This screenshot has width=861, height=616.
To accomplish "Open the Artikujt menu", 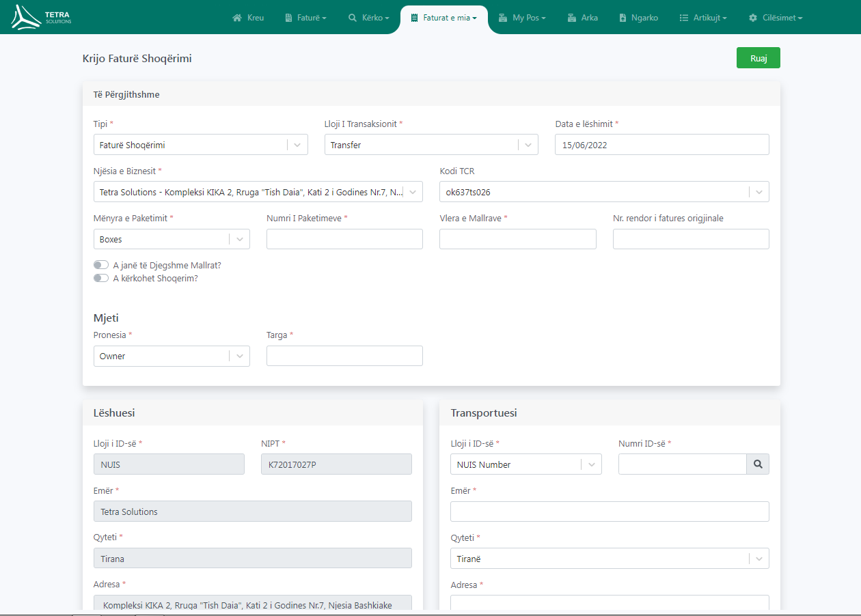I will 703,18.
